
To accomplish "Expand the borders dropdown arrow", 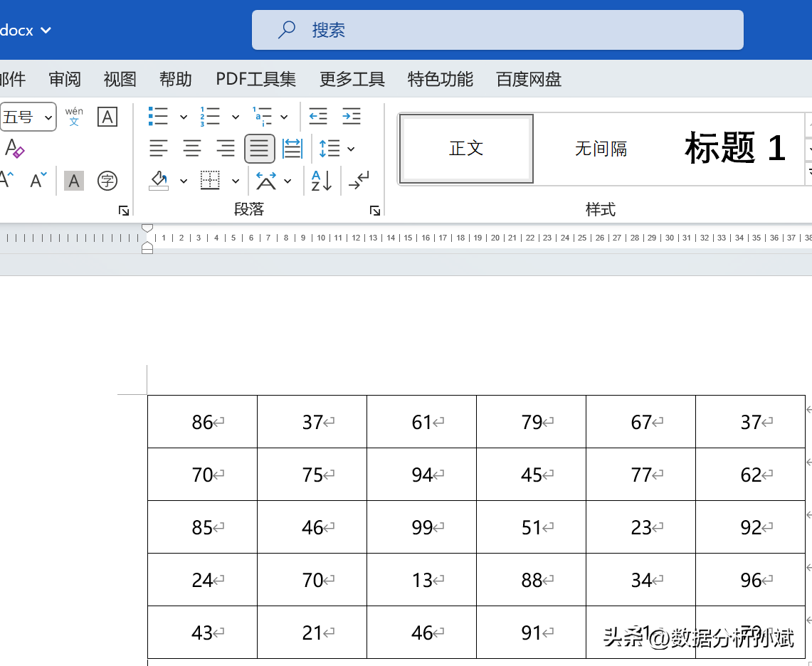I will point(236,181).
